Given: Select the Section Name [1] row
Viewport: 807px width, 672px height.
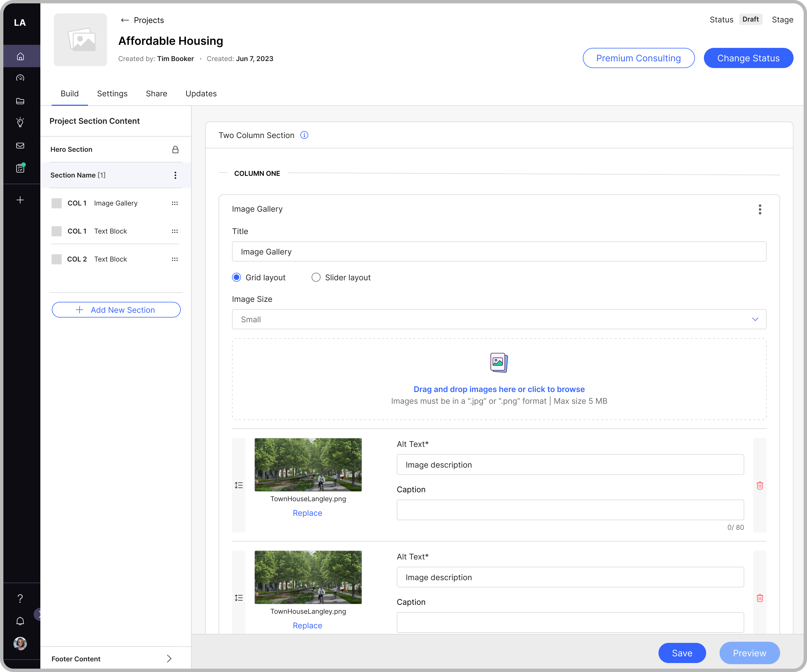Looking at the screenshot, I should (x=116, y=175).
